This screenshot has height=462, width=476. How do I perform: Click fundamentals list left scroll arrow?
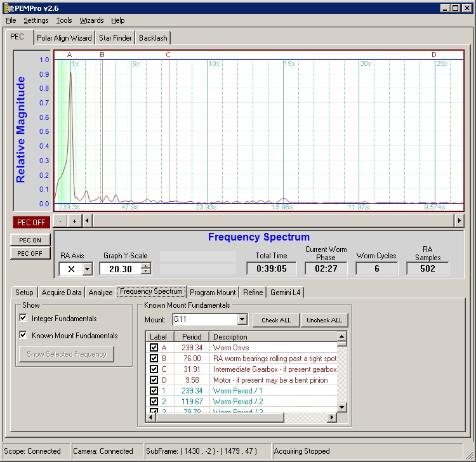tap(150, 418)
